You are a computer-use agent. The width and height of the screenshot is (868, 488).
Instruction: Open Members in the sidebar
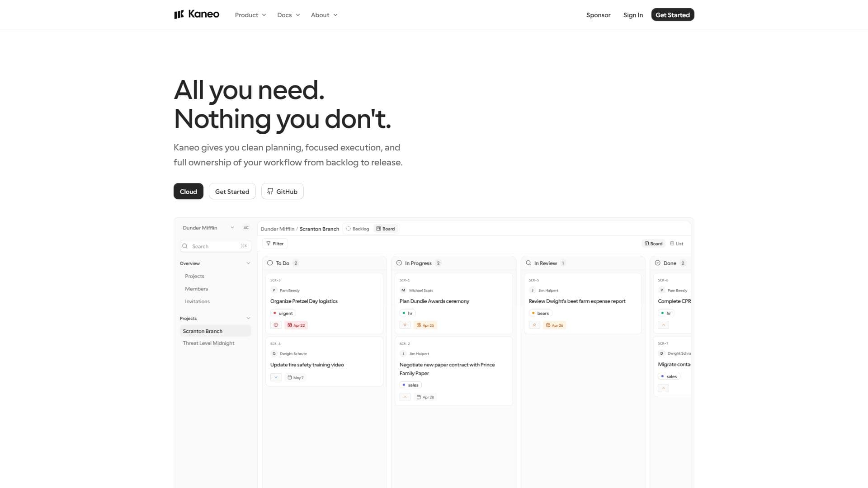point(196,289)
